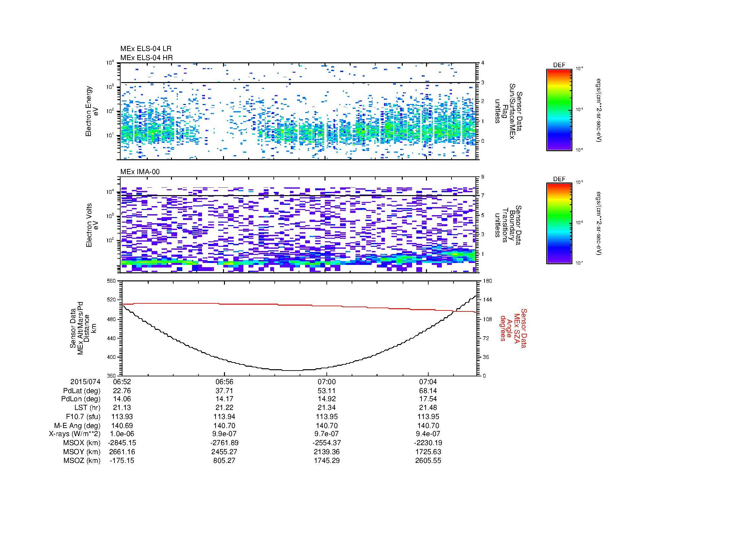
Task: Click the MSOY value 2661.16
Action: coord(122,452)
